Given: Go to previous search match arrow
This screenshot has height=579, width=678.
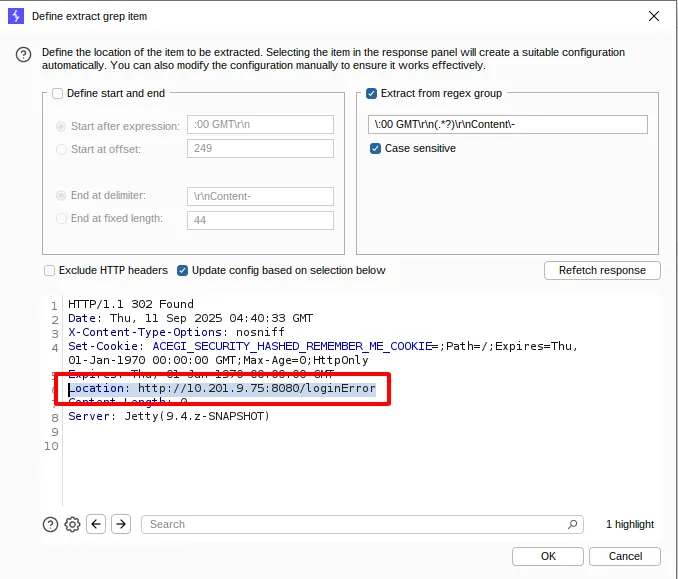Looking at the screenshot, I should (96, 524).
